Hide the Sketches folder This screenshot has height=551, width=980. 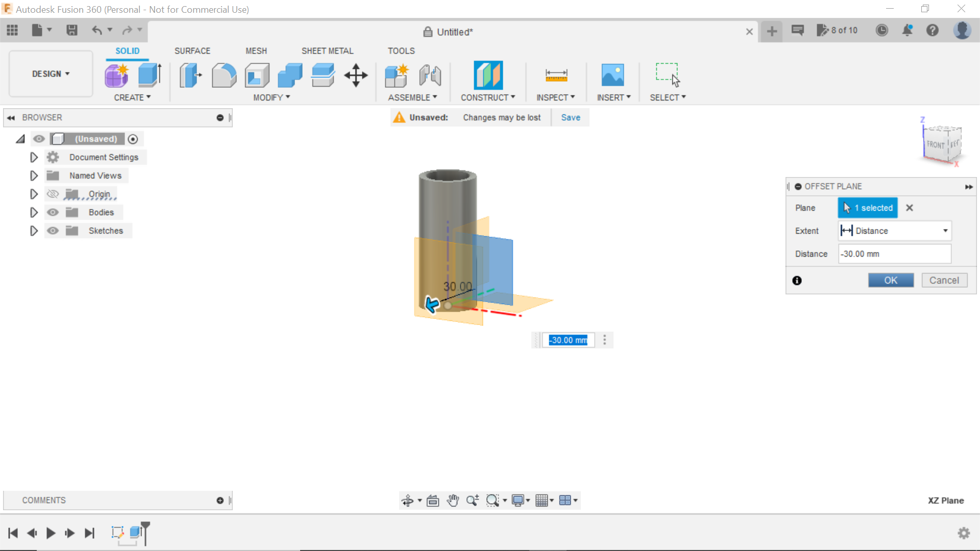point(53,231)
